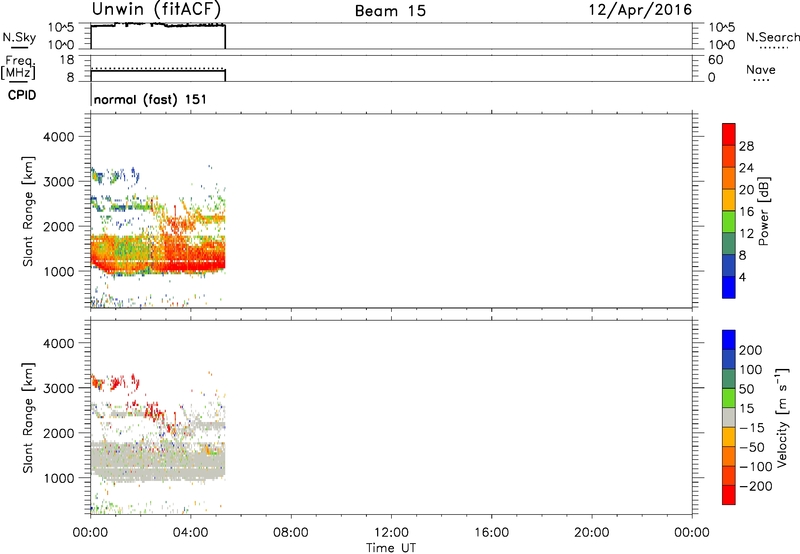
Task: Click the Power [dB] colorbar red segment
Action: (x=729, y=134)
